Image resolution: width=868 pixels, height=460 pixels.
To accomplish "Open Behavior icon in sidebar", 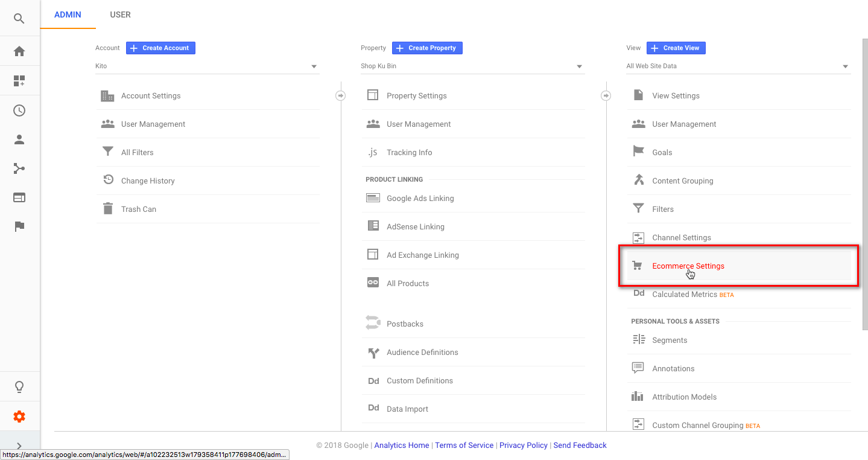I will point(19,197).
